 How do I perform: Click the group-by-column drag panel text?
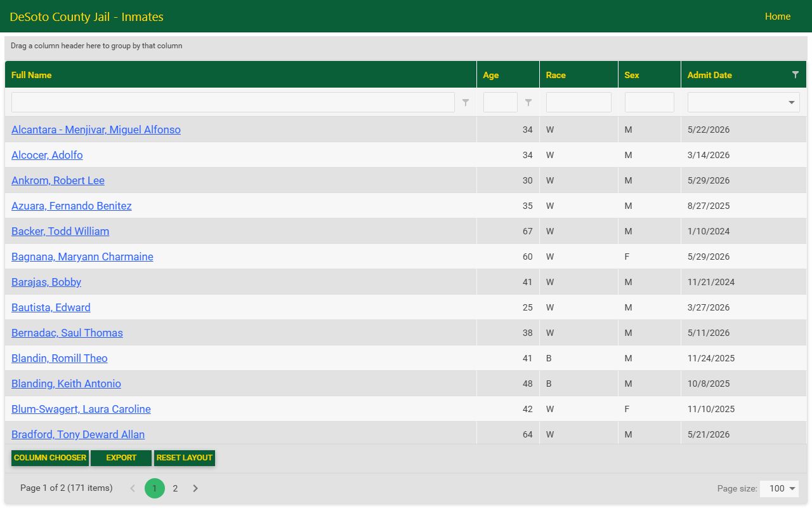[x=96, y=46]
